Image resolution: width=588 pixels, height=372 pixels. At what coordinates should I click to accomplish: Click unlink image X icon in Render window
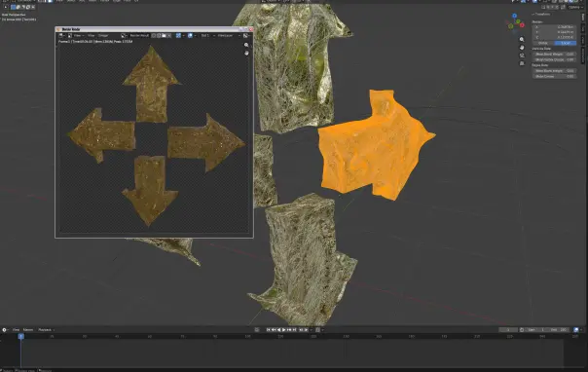169,36
